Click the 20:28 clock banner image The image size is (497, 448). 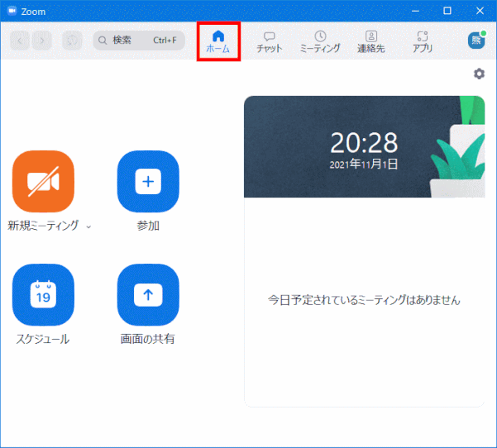pos(364,147)
